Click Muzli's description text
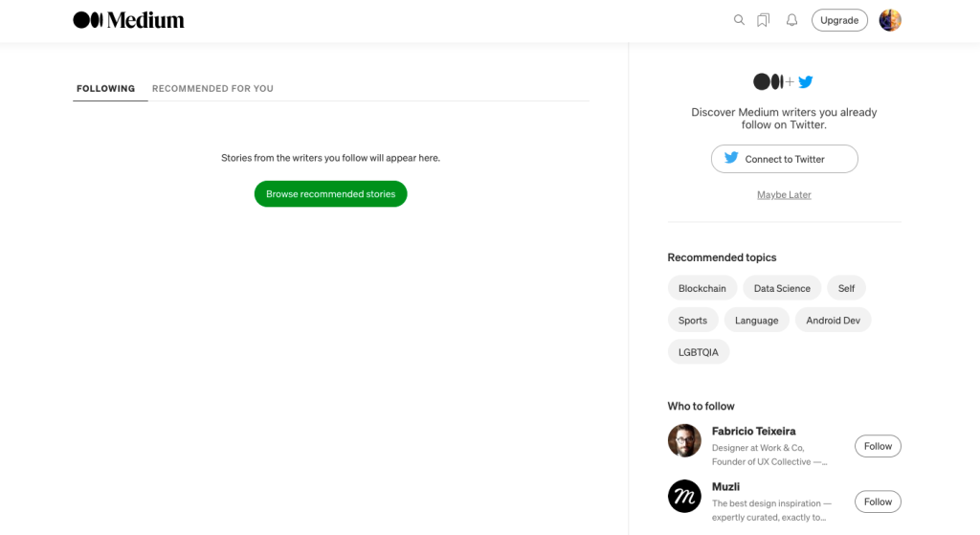The width and height of the screenshot is (980, 535). (x=772, y=510)
